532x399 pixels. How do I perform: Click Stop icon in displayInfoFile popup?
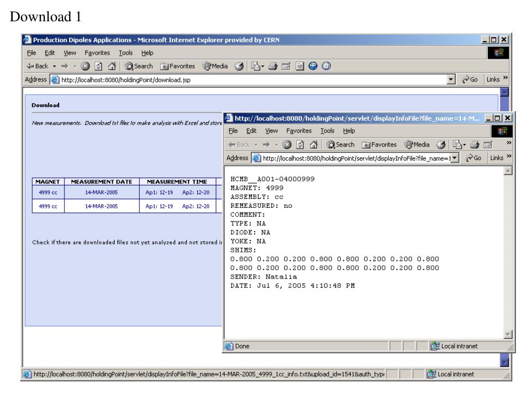pos(287,144)
